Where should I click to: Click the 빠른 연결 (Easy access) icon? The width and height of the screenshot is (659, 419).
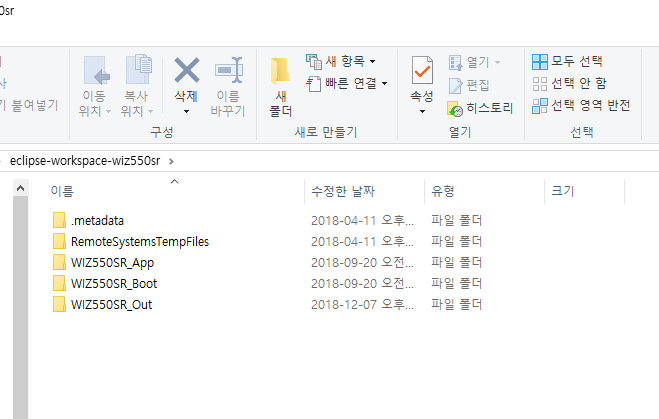point(314,84)
